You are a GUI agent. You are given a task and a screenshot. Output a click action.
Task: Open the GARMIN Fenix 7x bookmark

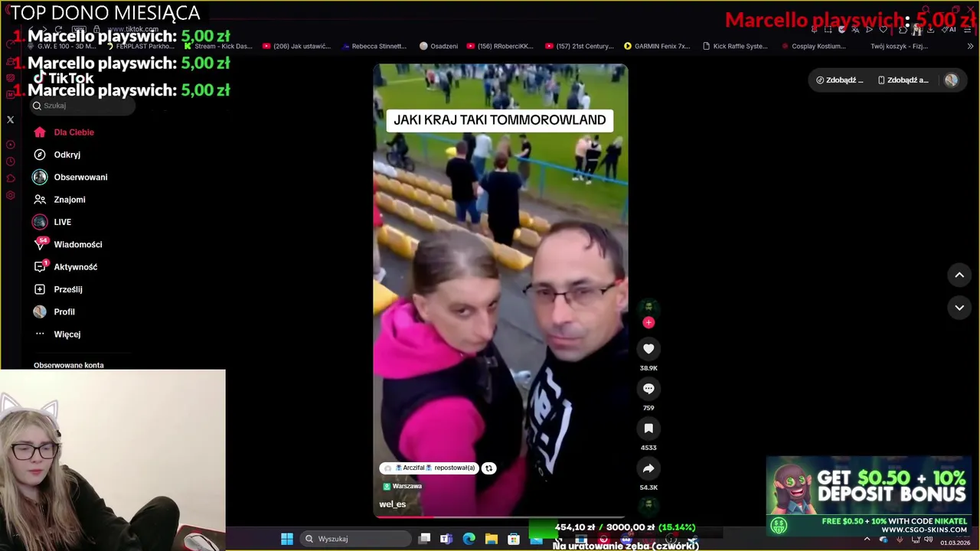657,46
